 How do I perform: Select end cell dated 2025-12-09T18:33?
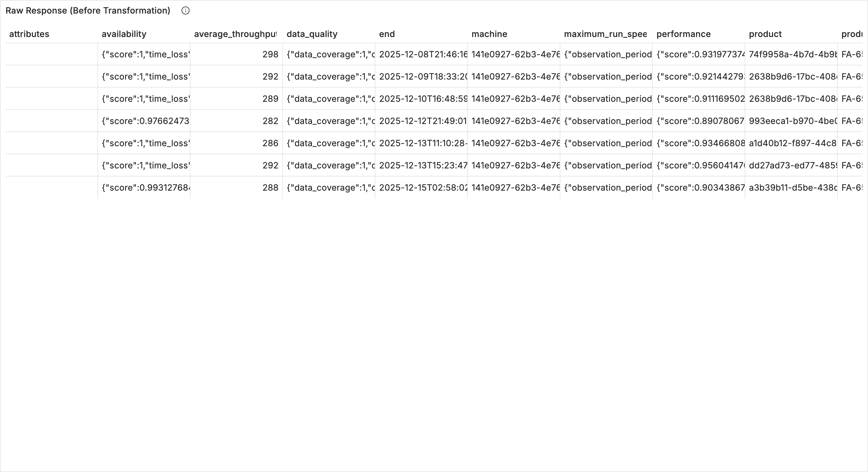(x=423, y=77)
